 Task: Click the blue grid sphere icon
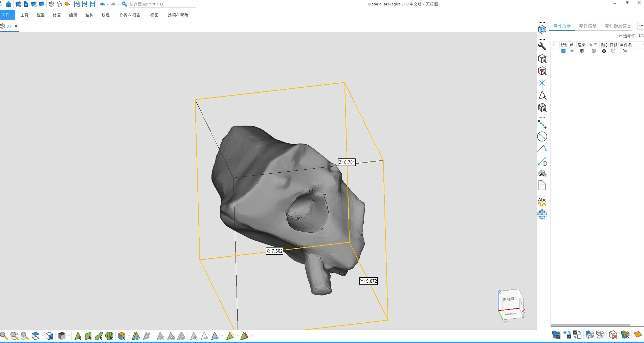[x=542, y=214]
